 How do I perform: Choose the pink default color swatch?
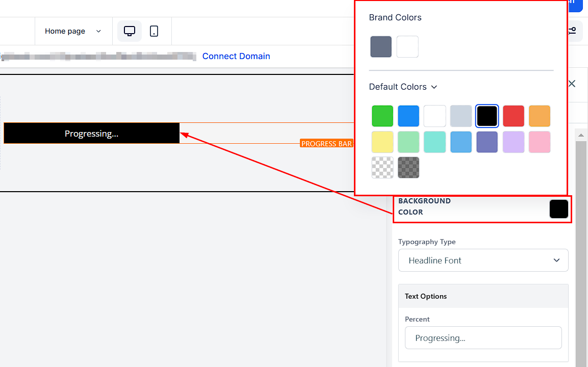[540, 142]
